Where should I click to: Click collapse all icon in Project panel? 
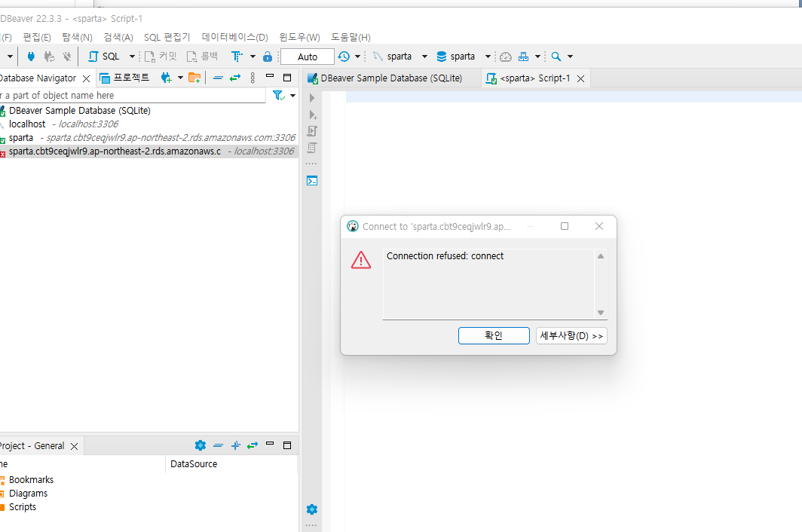(x=218, y=445)
